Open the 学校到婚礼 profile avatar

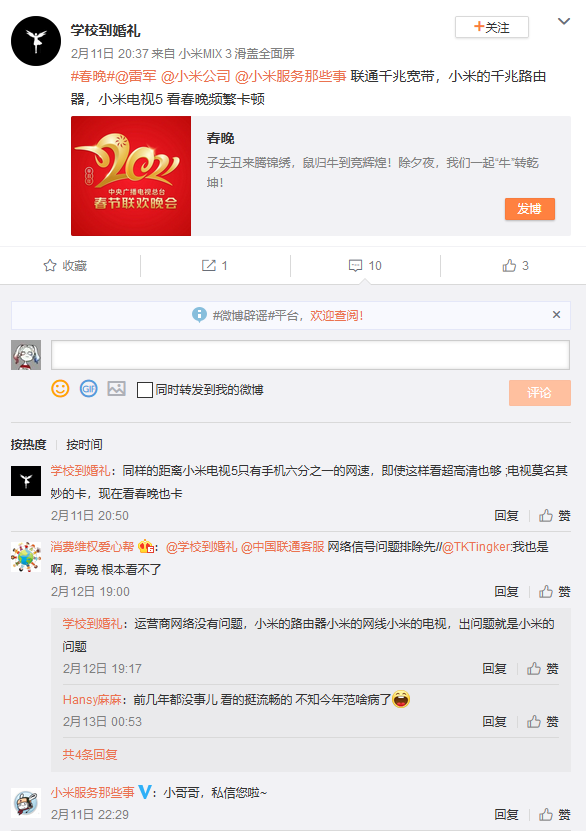click(36, 41)
